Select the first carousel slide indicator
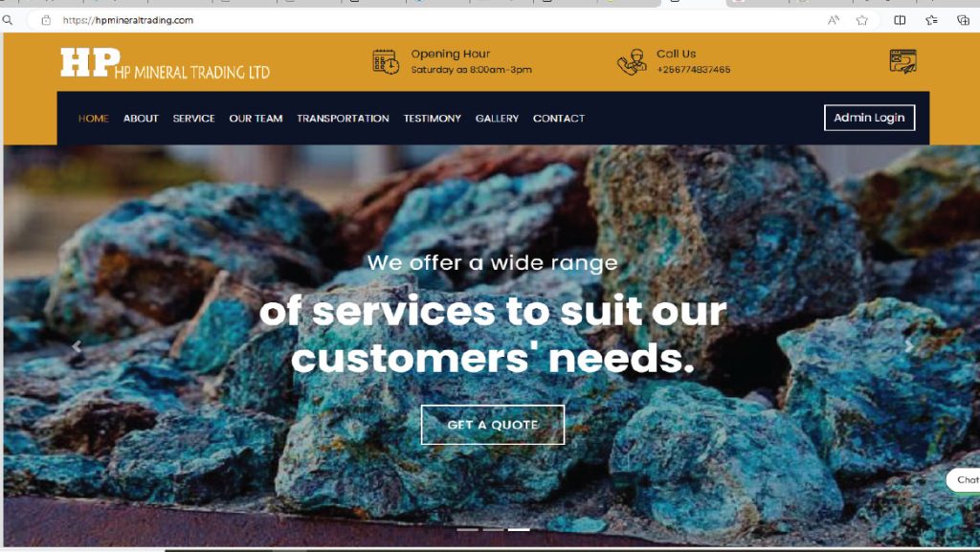The height and width of the screenshot is (552, 980). click(467, 530)
